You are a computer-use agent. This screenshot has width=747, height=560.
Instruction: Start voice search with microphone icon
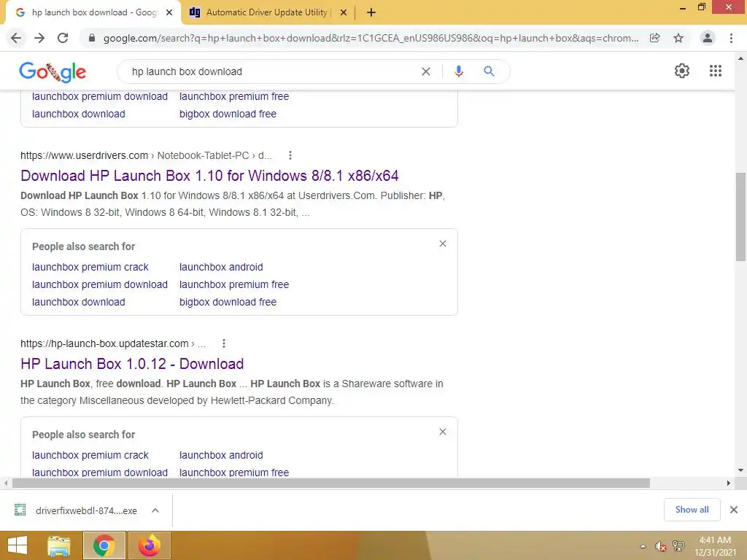[x=459, y=71]
